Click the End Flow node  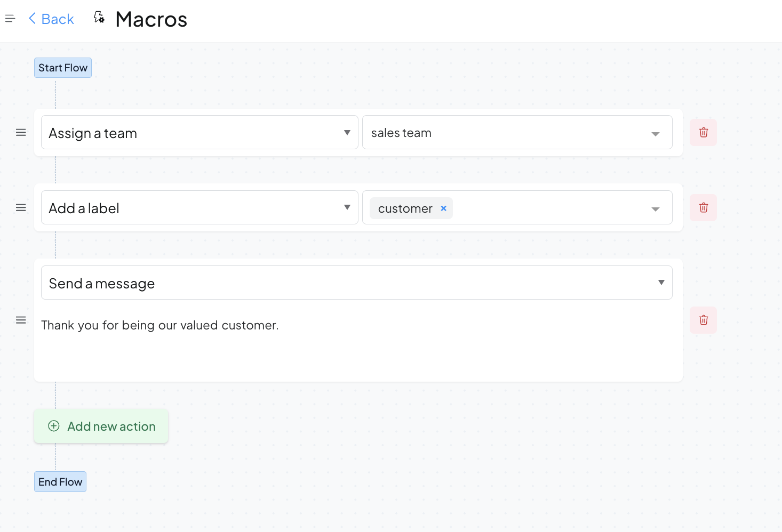(60, 482)
